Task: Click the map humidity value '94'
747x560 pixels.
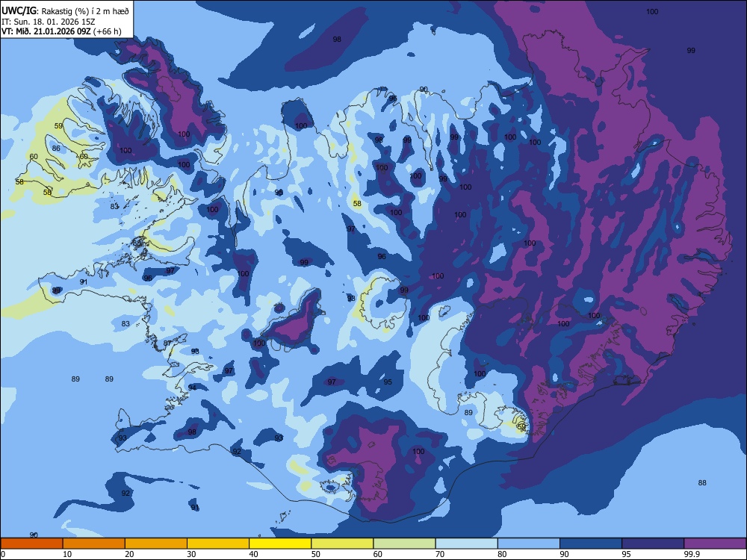Action: click(192, 387)
